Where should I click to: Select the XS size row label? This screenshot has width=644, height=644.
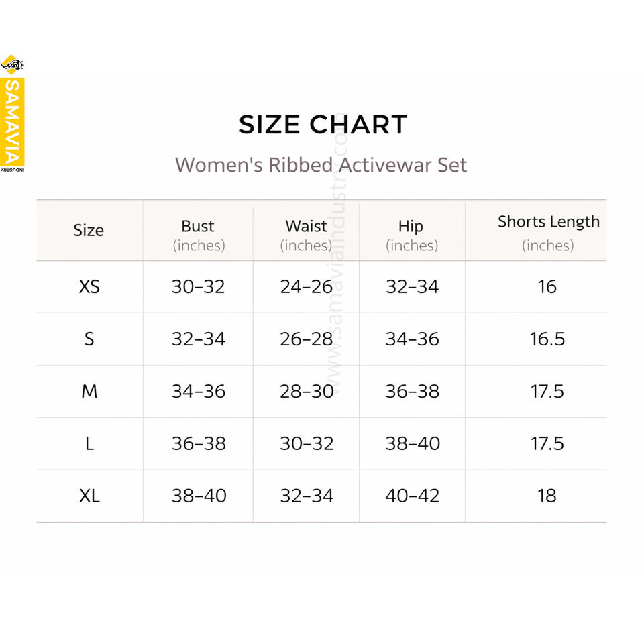click(x=89, y=287)
